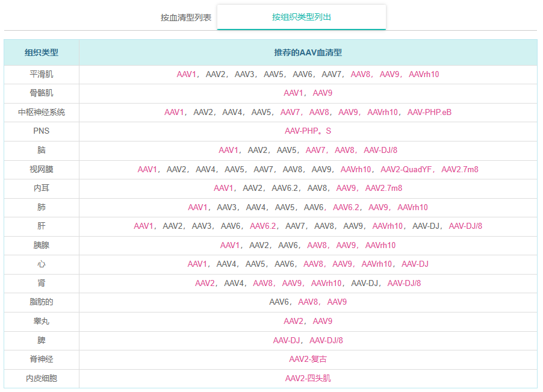Click AAV2-复古 link in 脊神经 row
Image resolution: width=543 pixels, height=392 pixels.
click(308, 359)
